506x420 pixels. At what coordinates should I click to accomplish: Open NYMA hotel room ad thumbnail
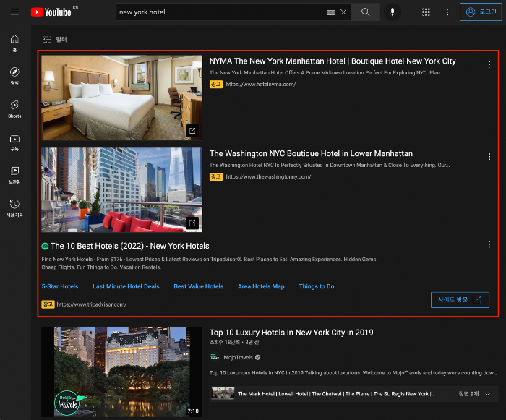[121, 98]
